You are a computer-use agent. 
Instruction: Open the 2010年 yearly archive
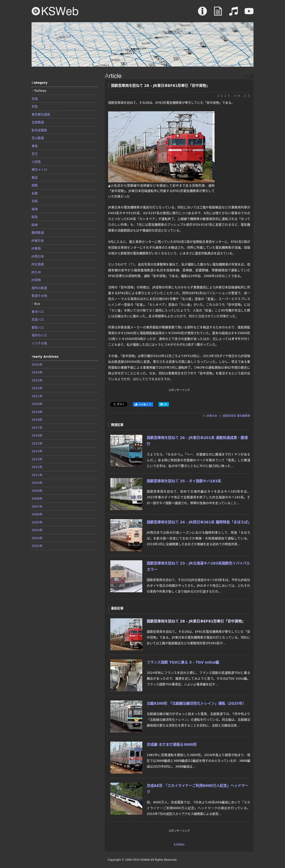point(37,483)
